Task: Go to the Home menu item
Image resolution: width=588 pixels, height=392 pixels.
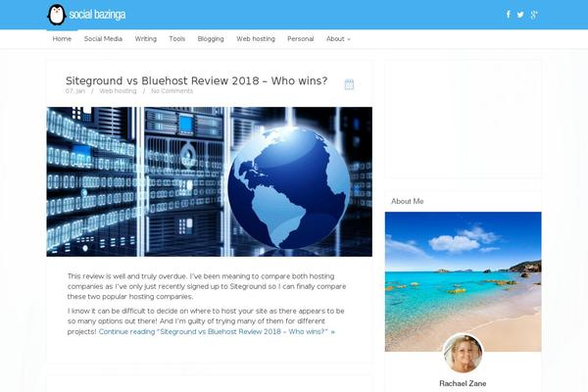Action: [x=62, y=38]
